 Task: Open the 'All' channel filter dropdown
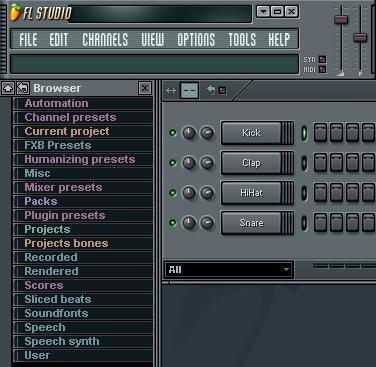coord(229,270)
